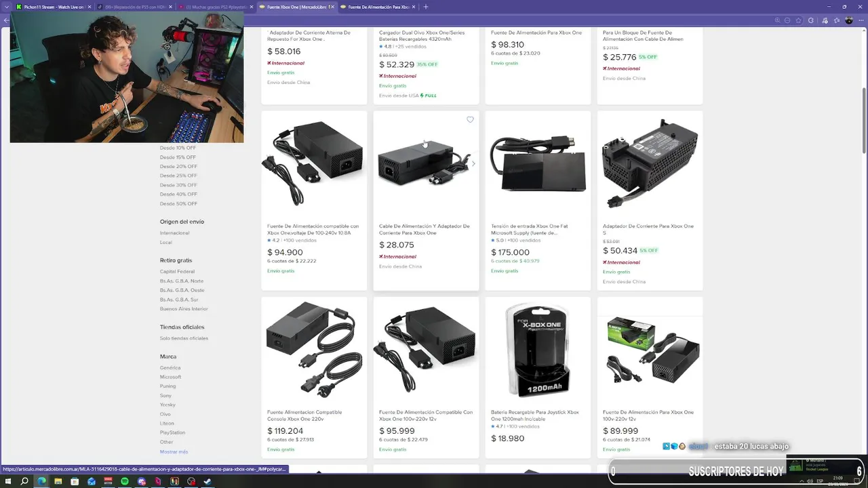Switch to the Reparación de PS5 tab

[x=134, y=7]
